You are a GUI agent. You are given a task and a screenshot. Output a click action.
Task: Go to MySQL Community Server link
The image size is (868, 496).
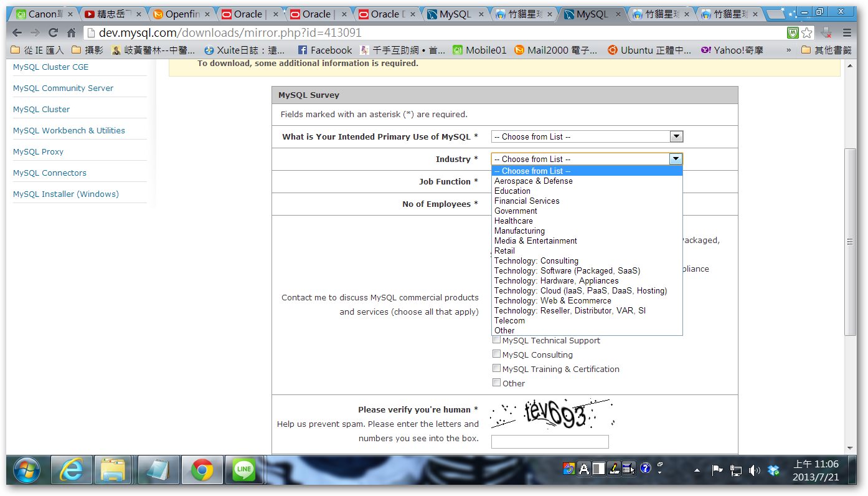coord(64,88)
